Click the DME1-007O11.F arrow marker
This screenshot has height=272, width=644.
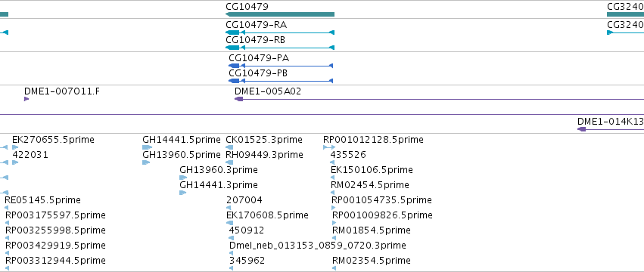[x=26, y=99]
